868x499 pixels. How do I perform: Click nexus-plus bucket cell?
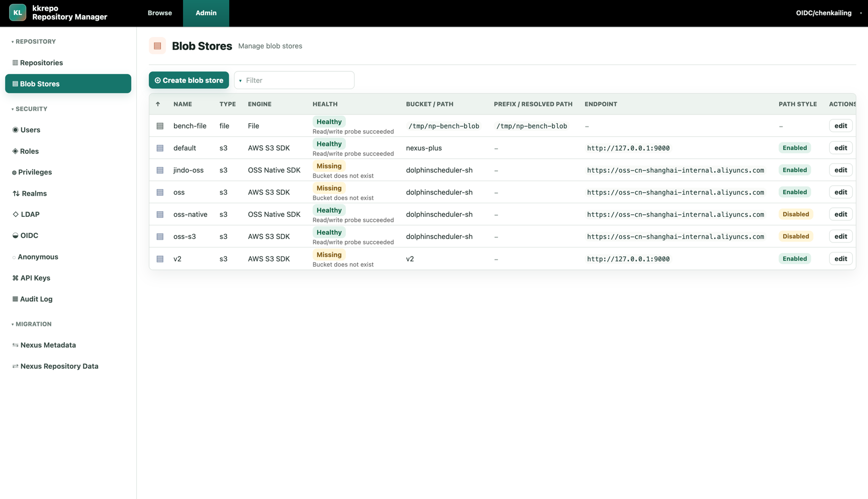[x=424, y=148]
